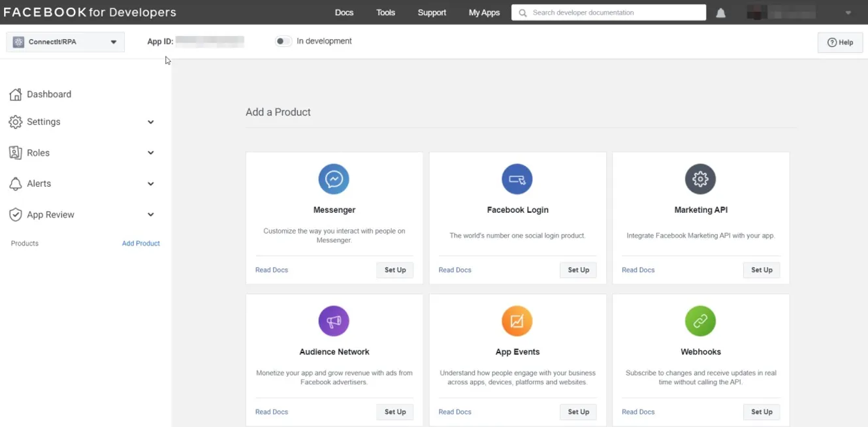Viewport: 868px width, 427px height.
Task: Click the Webhooks link icon
Action: coord(700,321)
